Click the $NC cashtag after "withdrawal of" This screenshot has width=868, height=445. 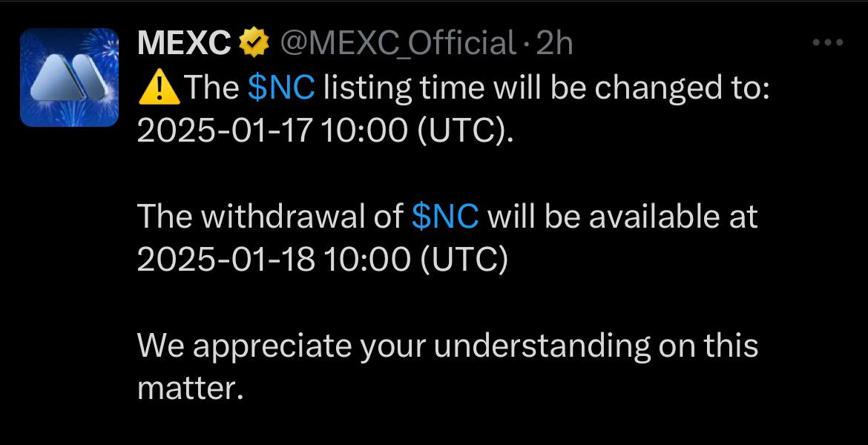pyautogui.click(x=445, y=217)
